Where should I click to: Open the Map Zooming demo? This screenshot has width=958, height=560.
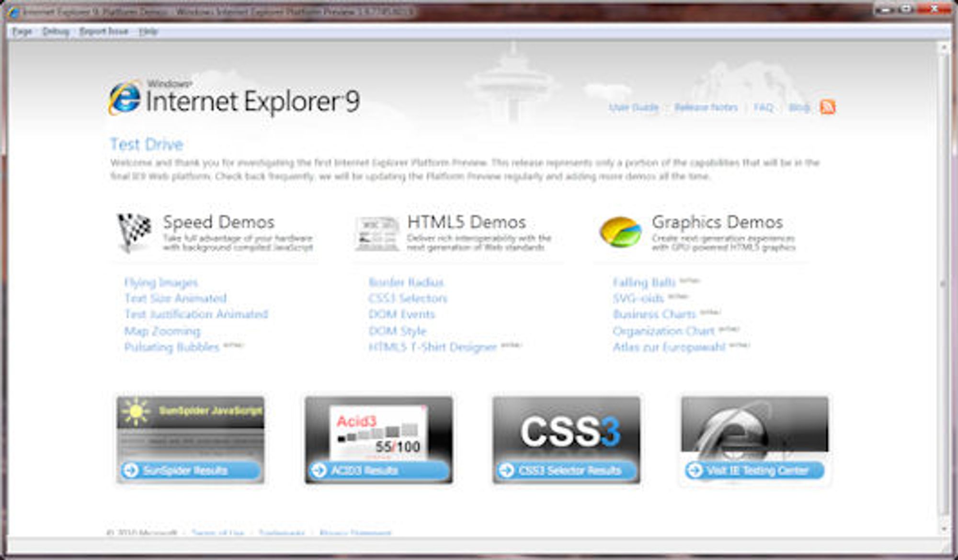point(162,331)
